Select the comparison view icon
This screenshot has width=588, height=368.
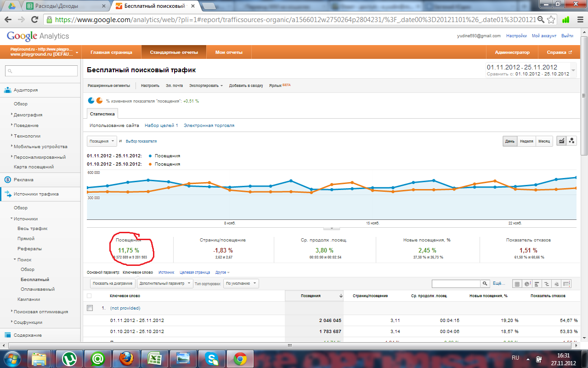point(547,284)
